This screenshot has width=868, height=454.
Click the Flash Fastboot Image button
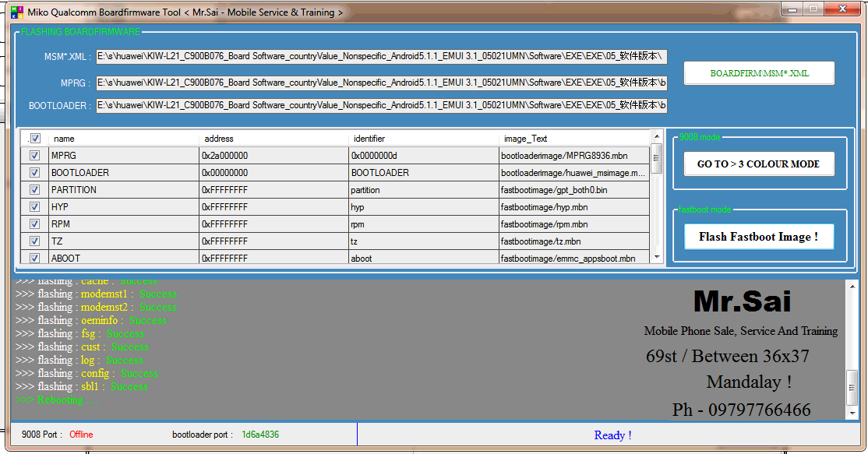tap(759, 237)
